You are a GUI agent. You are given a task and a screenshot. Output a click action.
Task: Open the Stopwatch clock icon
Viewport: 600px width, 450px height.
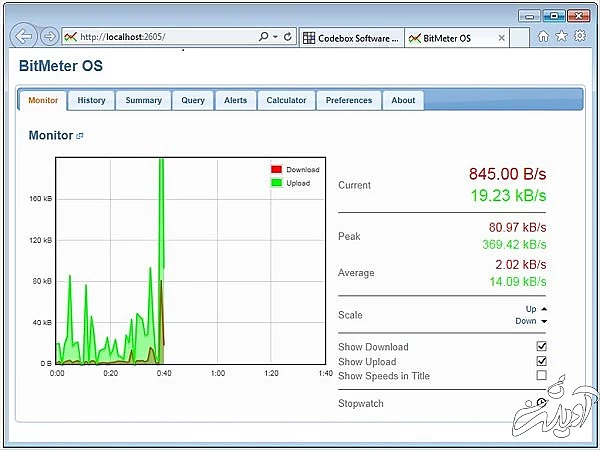coord(541,403)
